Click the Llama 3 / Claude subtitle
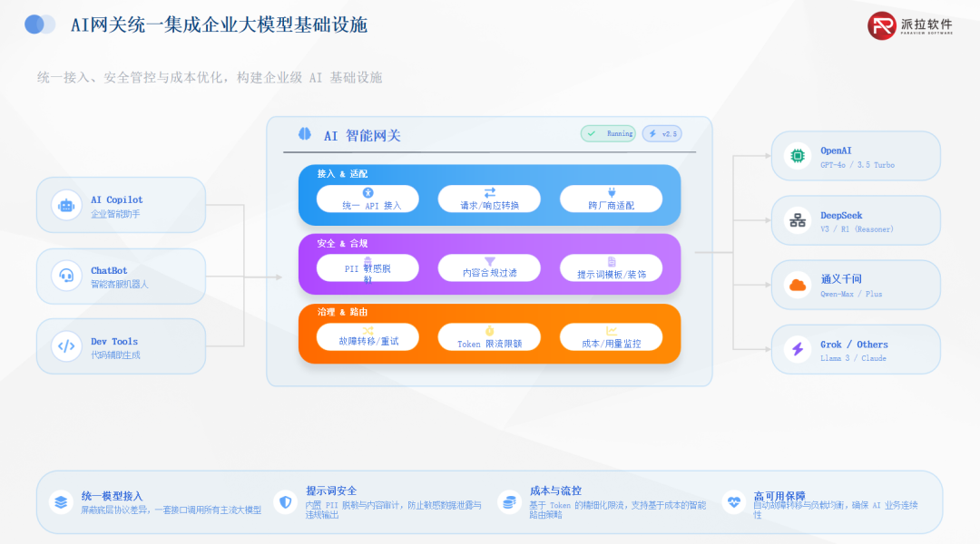This screenshot has height=544, width=980. (852, 358)
